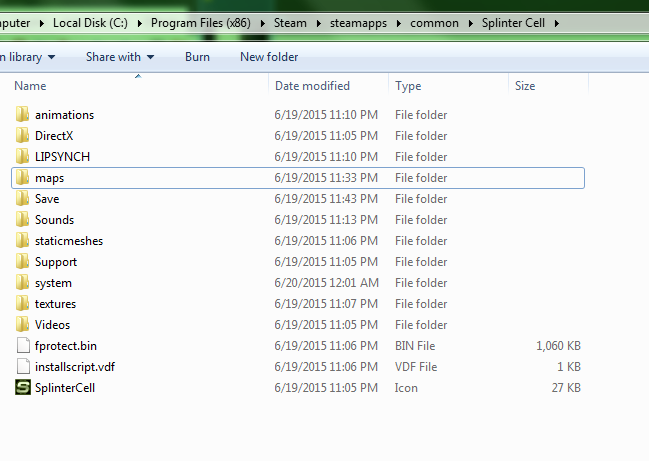Screen dimensions: 649x461
Task: Click the animations folder name
Action: (65, 115)
